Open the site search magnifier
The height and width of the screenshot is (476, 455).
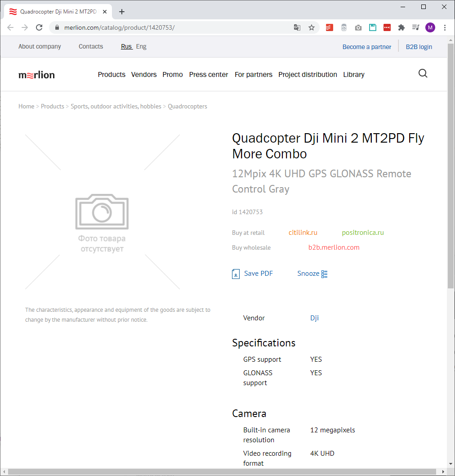[423, 73]
